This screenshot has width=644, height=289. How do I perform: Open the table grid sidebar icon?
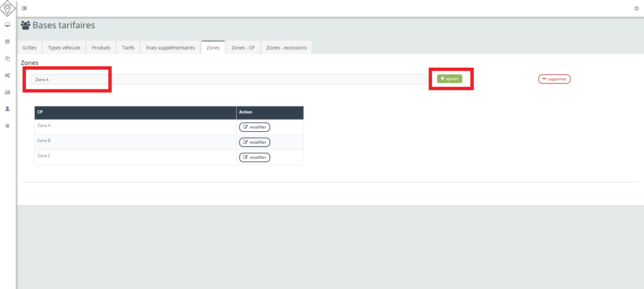[7, 42]
